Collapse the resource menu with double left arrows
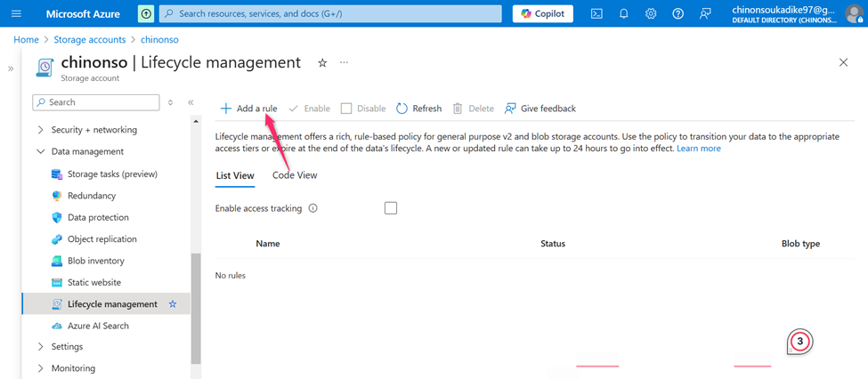 [x=191, y=102]
